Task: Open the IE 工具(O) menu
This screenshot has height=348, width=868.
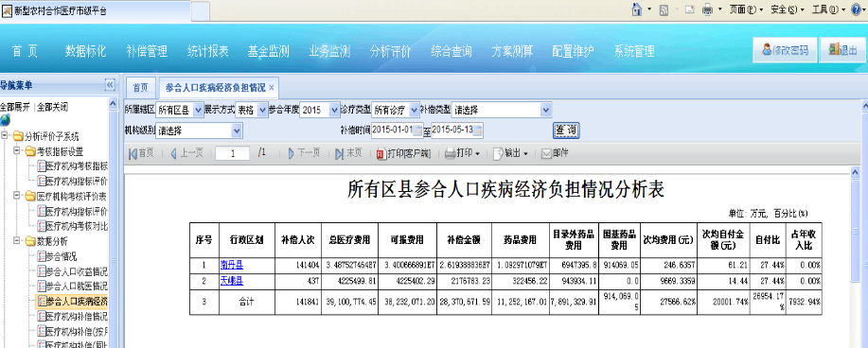Action: pyautogui.click(x=828, y=9)
